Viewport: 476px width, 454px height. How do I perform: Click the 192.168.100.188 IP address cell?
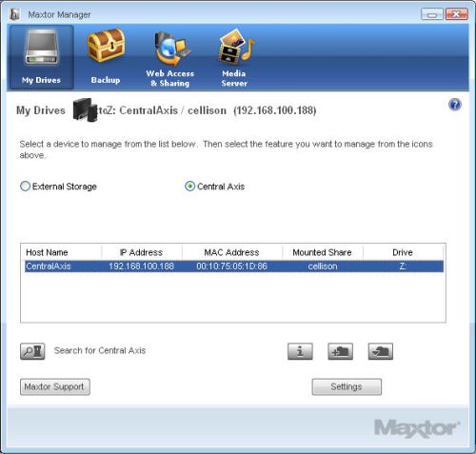(142, 266)
